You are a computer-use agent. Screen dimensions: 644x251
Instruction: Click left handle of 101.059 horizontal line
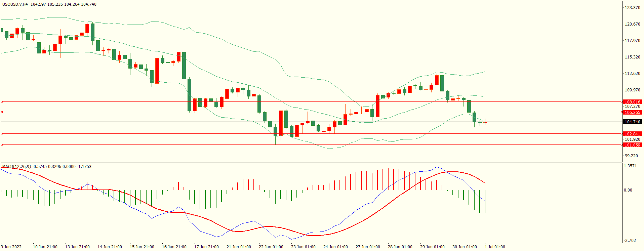pyautogui.click(x=2, y=144)
